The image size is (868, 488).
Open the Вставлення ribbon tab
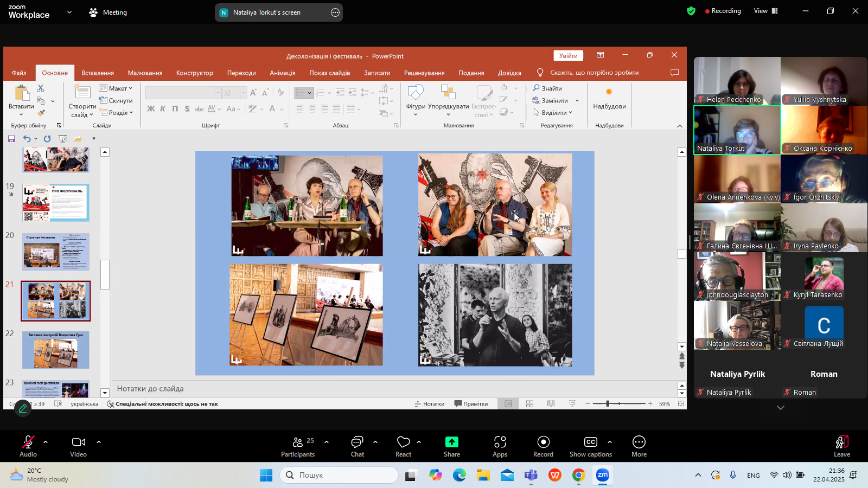pos(98,73)
